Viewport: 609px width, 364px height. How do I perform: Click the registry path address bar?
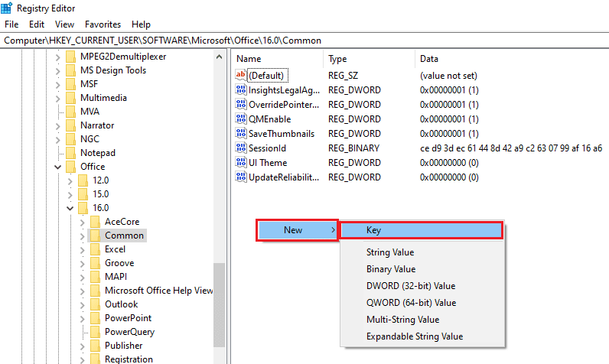coord(304,41)
